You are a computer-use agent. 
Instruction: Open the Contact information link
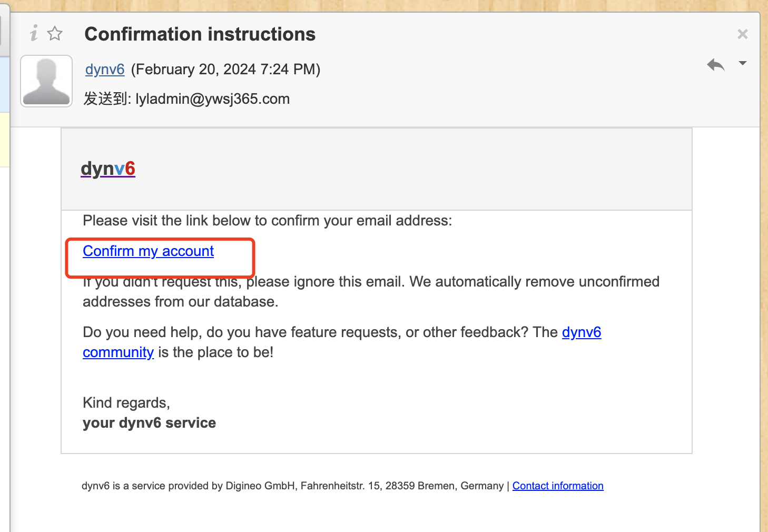click(558, 486)
